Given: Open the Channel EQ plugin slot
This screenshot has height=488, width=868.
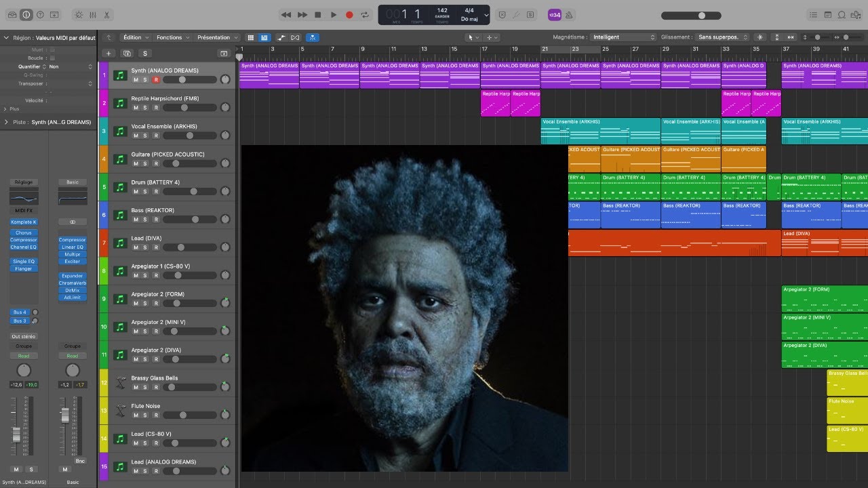Looking at the screenshot, I should pos(24,247).
